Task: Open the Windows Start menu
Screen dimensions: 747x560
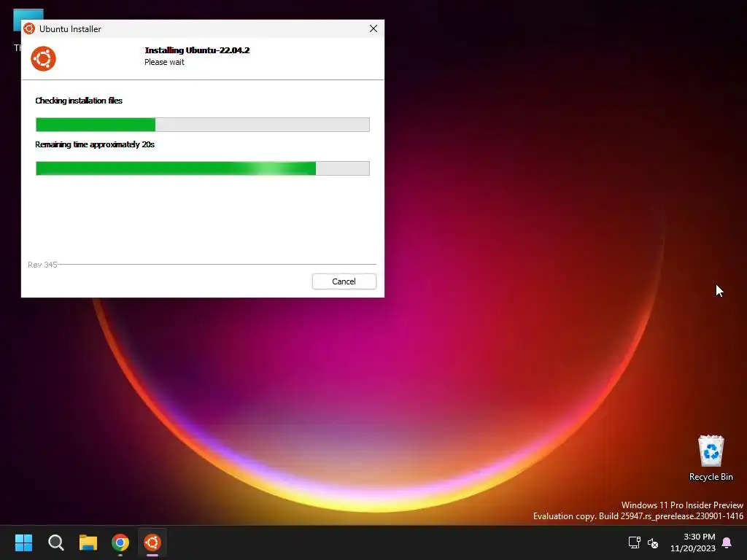Action: (x=23, y=542)
